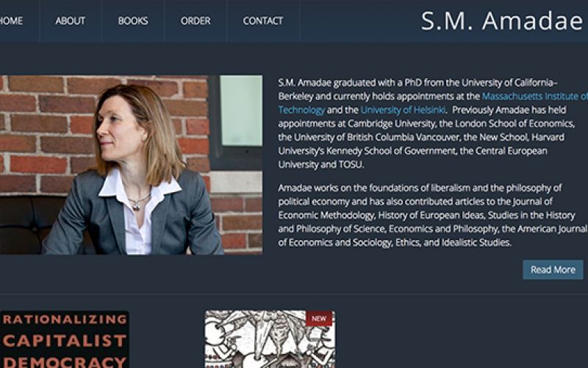The height and width of the screenshot is (368, 588).
Task: Open the illustrated book cover marked NEW
Action: pyautogui.click(x=270, y=339)
